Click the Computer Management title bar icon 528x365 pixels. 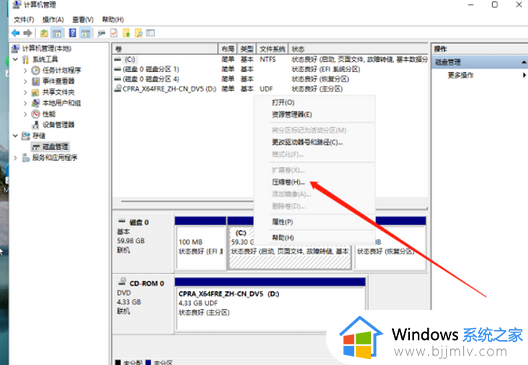click(x=18, y=5)
